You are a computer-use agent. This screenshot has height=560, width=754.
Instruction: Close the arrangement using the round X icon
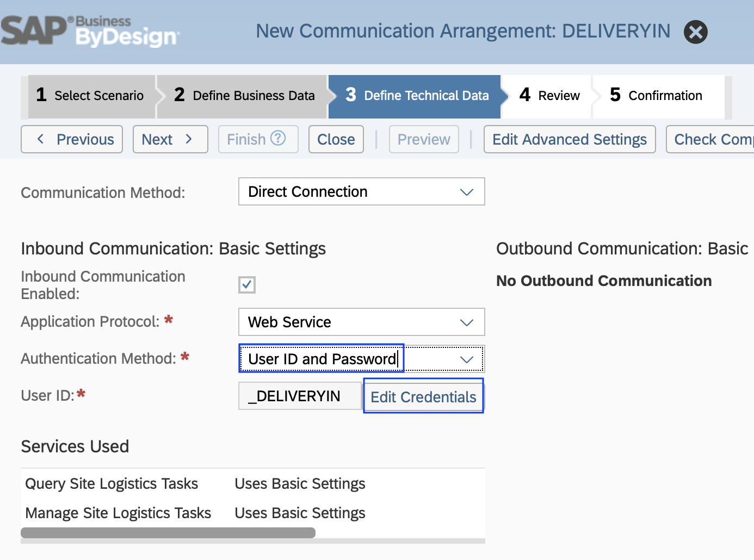click(x=695, y=32)
